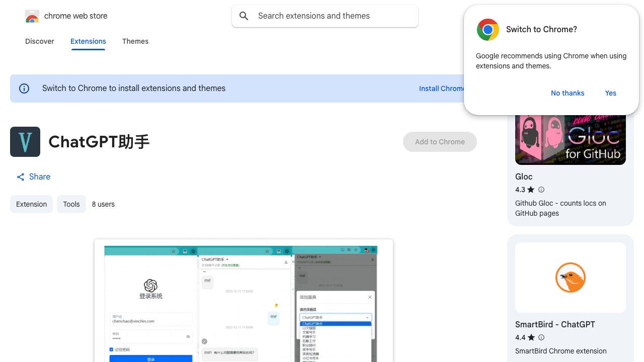Click the ChatGPT助手 heading text

[99, 142]
